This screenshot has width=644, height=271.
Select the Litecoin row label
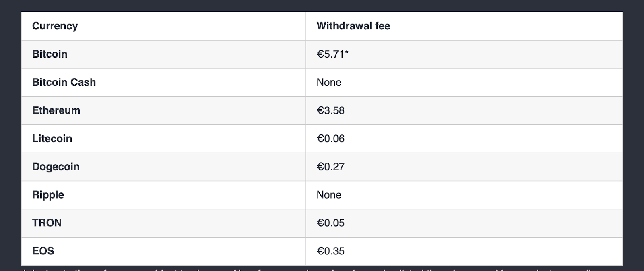point(52,139)
